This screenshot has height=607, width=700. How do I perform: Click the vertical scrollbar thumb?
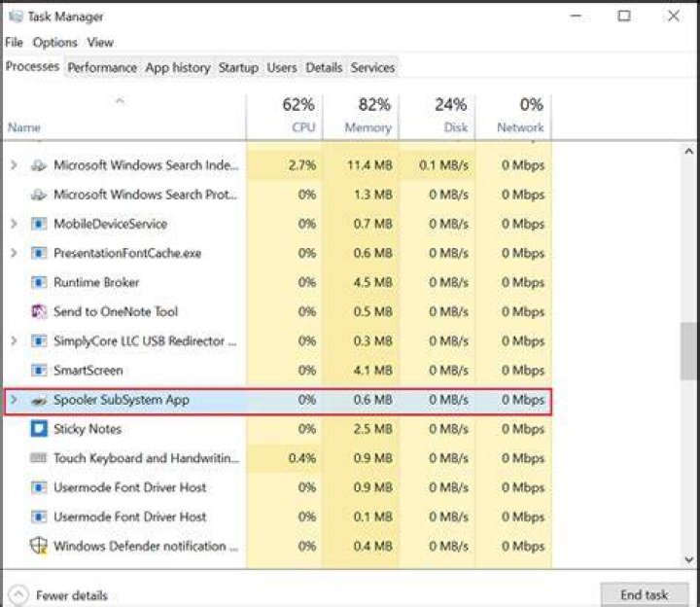click(689, 351)
